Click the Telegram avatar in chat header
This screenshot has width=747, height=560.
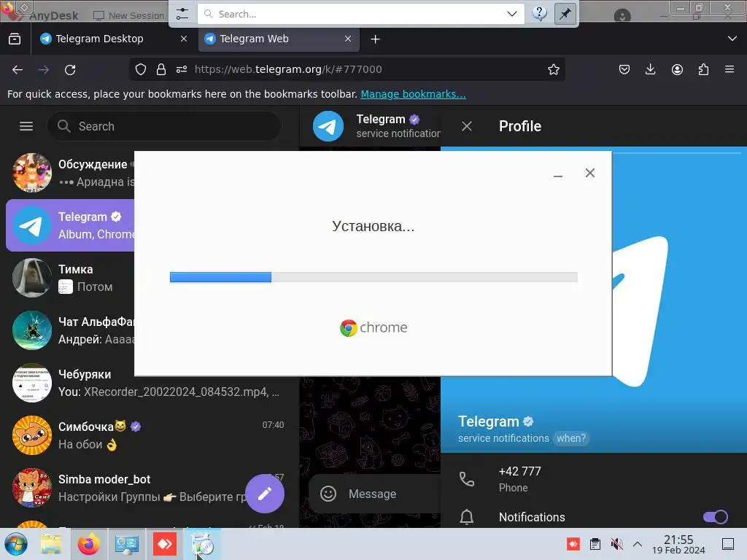(328, 126)
